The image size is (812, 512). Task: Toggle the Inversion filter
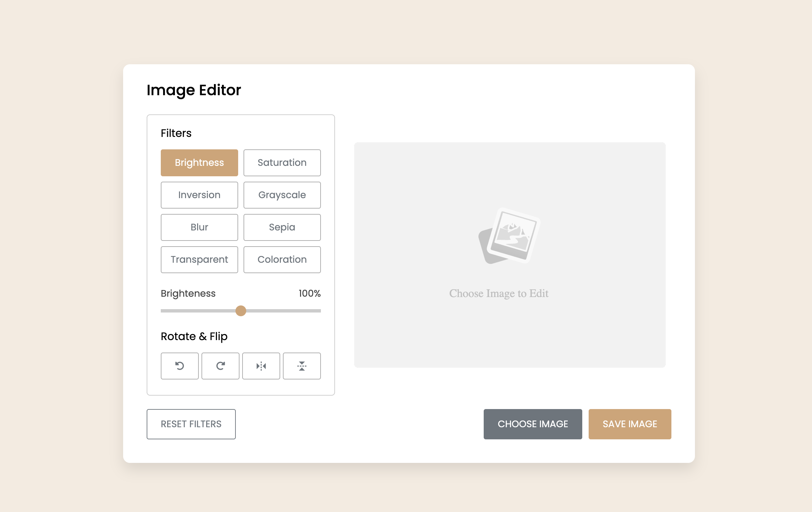coord(199,195)
